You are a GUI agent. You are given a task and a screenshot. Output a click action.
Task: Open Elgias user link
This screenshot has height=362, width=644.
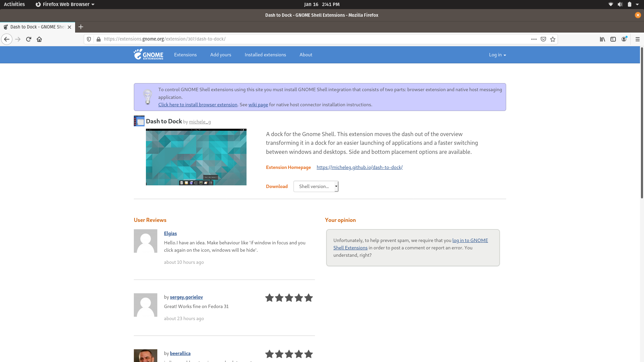[x=170, y=233]
